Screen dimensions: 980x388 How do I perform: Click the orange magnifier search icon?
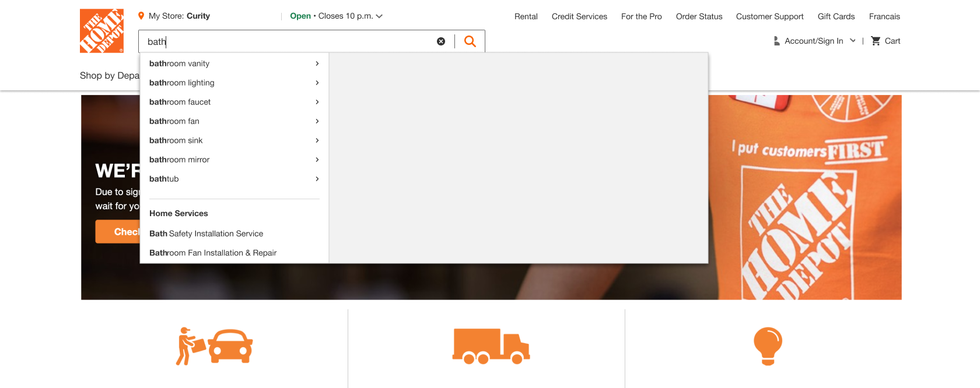pyautogui.click(x=470, y=41)
